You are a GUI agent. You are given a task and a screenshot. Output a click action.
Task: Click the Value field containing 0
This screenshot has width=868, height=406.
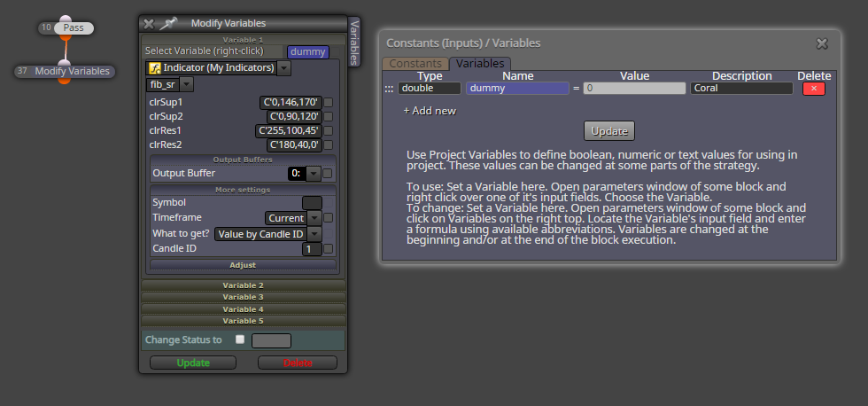634,88
